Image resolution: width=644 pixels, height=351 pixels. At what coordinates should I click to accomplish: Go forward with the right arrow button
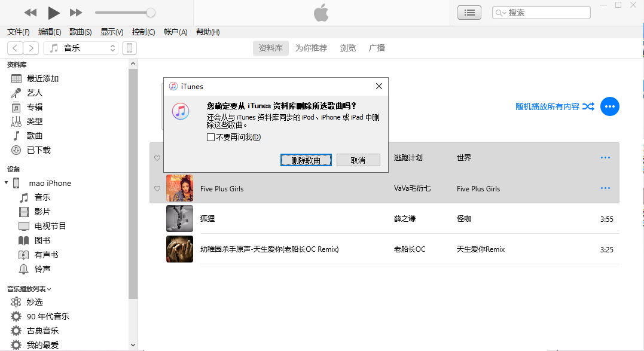point(31,48)
